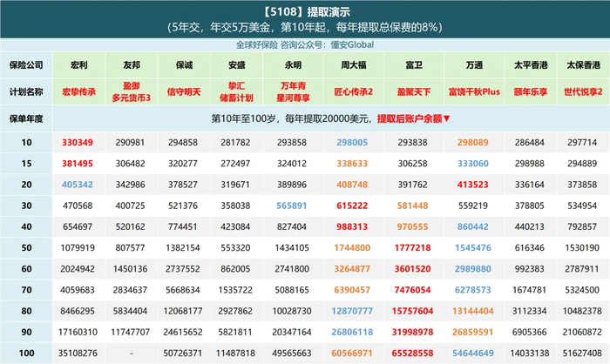
Task: Click the red value 1777218
Action: click(x=412, y=247)
